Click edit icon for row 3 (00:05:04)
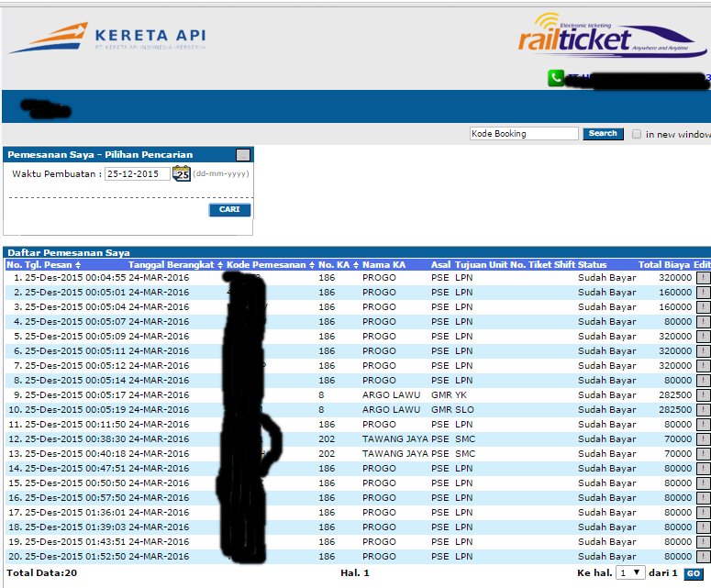The width and height of the screenshot is (711, 588). 704,307
